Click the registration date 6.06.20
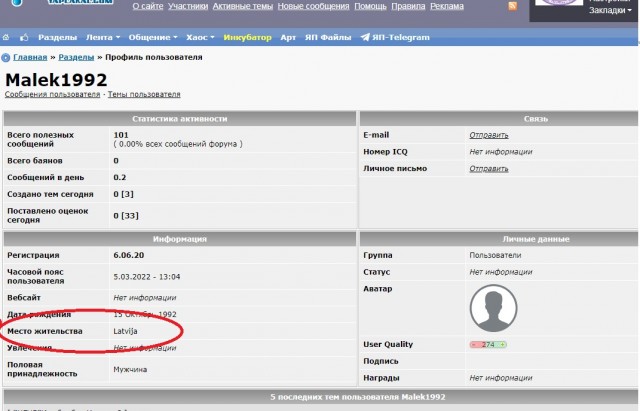640x411 pixels. click(x=129, y=255)
